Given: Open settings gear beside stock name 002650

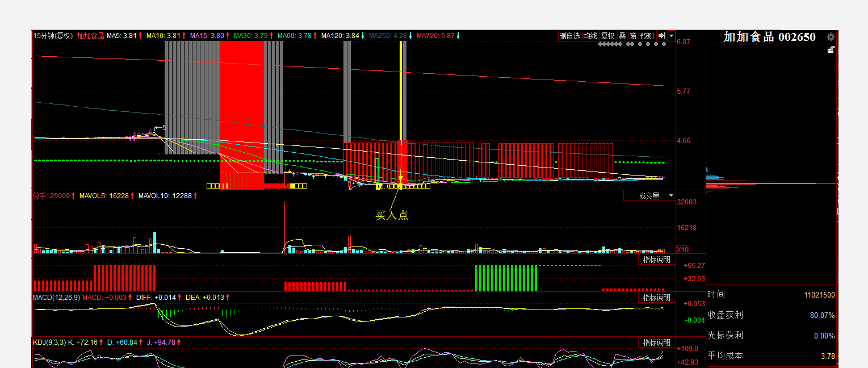Looking at the screenshot, I should 831,37.
